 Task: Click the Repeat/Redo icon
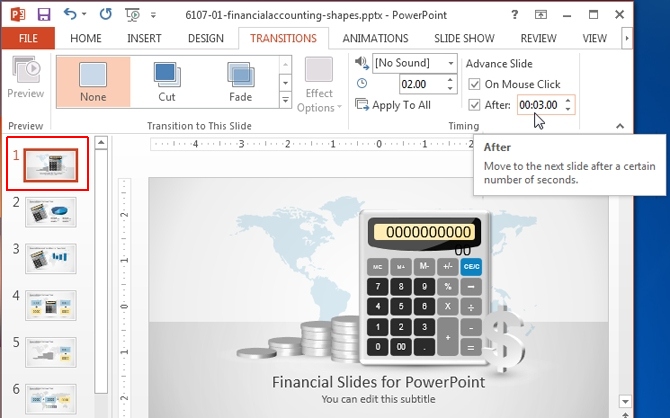coord(105,15)
